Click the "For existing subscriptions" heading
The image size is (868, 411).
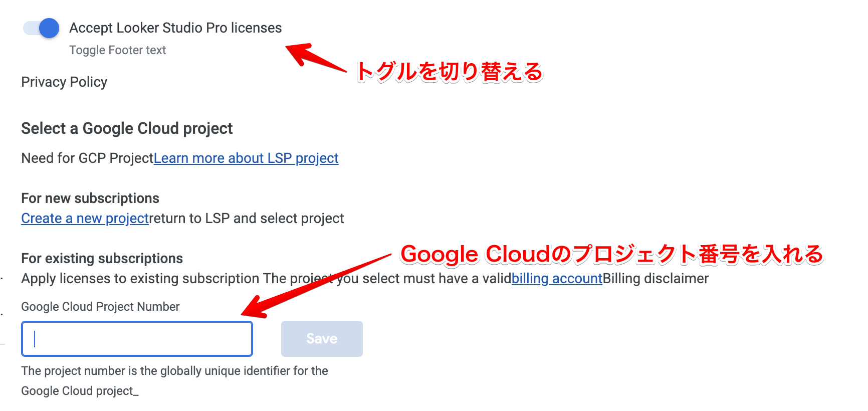[x=102, y=259]
